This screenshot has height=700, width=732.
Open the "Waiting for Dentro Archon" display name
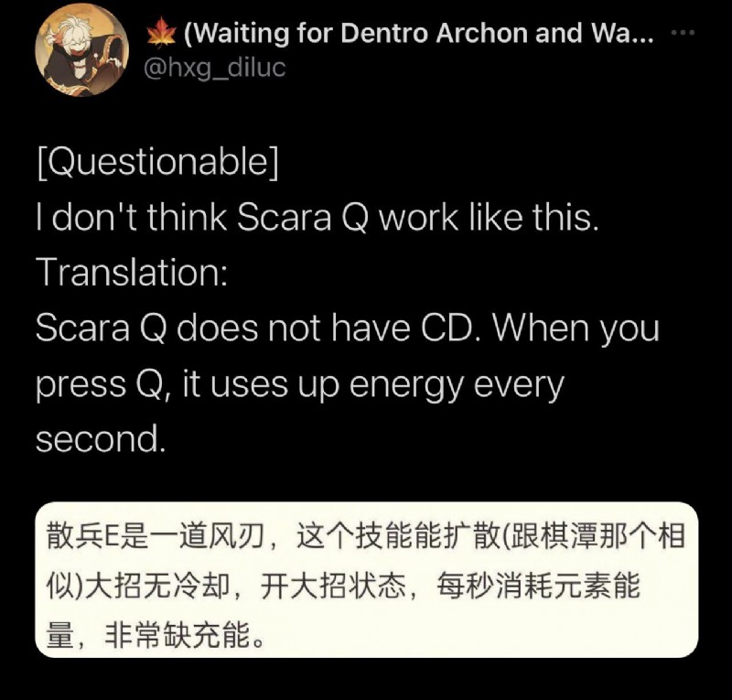[x=419, y=33]
